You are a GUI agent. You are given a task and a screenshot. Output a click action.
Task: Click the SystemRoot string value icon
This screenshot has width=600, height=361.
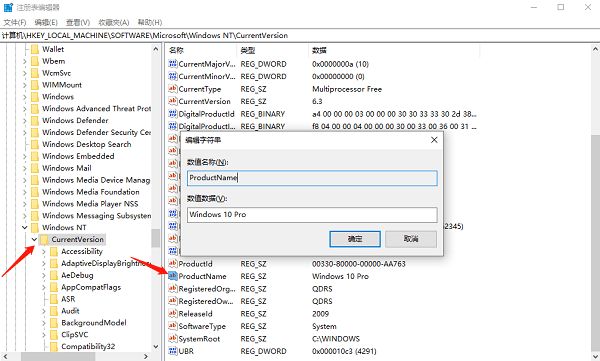tap(173, 338)
